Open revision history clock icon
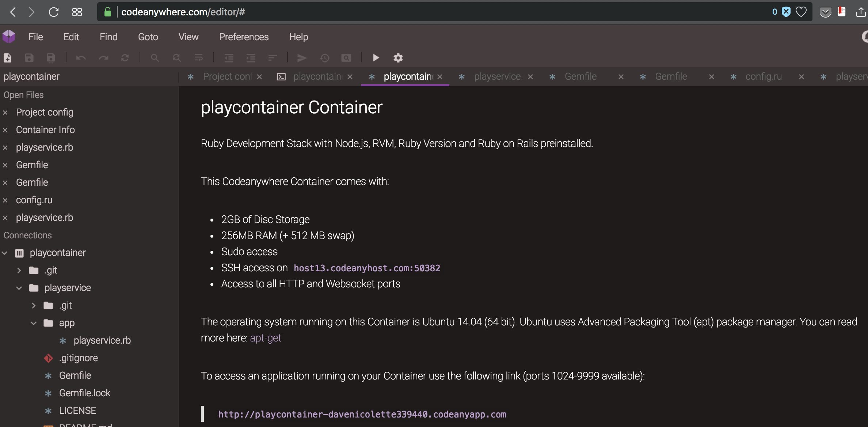This screenshot has width=868, height=427. pyautogui.click(x=324, y=58)
